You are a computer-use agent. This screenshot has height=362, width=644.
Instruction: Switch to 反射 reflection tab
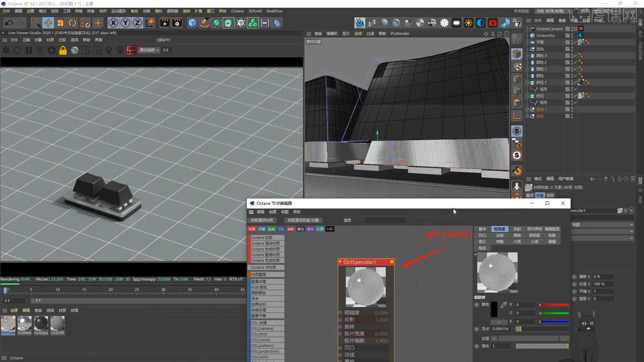click(517, 229)
